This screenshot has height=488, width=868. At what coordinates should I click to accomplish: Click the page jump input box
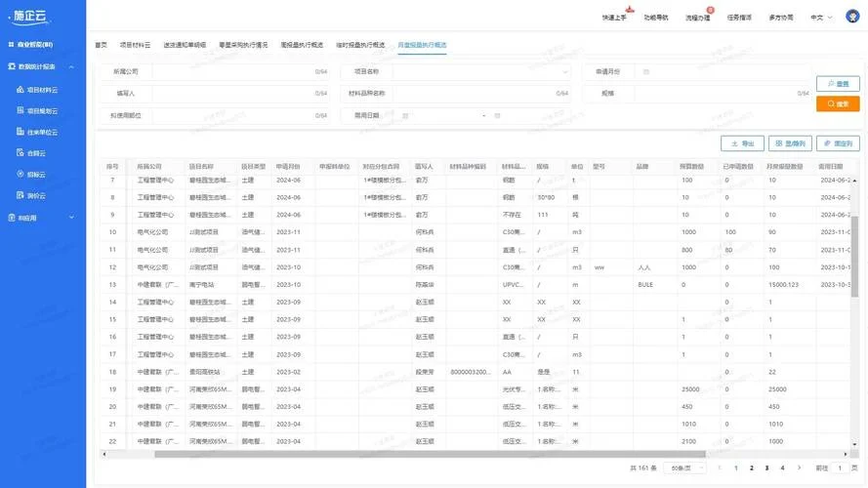point(840,468)
